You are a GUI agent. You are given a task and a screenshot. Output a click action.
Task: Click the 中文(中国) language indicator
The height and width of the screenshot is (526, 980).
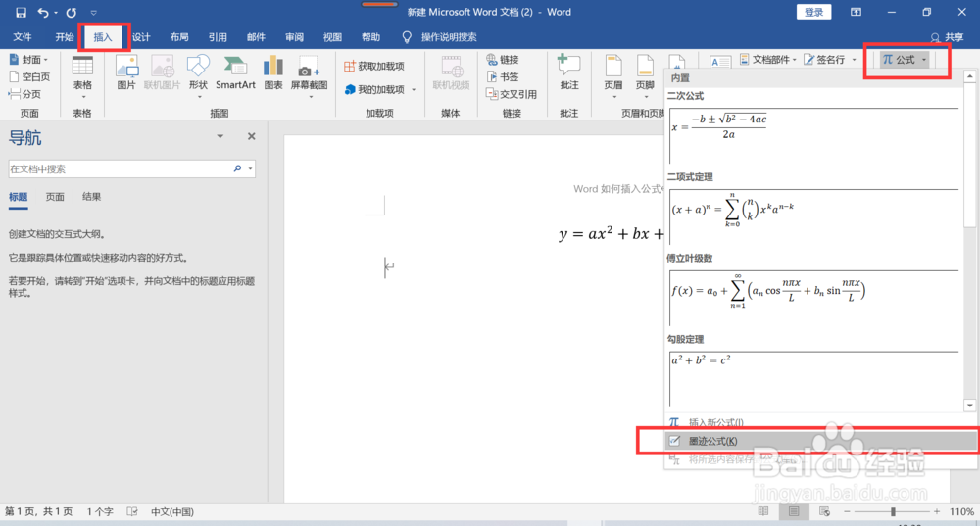(172, 511)
